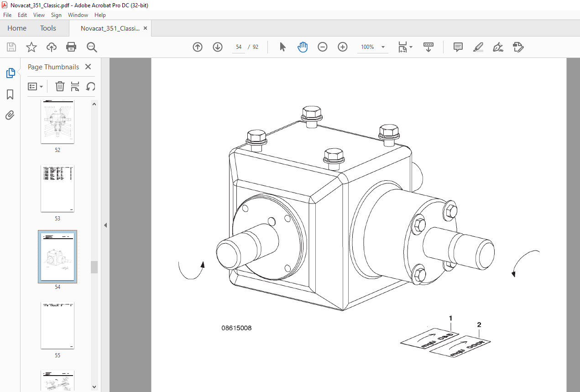Expand fit page options dropdown
Viewport: 580px width, 392px height.
(405, 47)
